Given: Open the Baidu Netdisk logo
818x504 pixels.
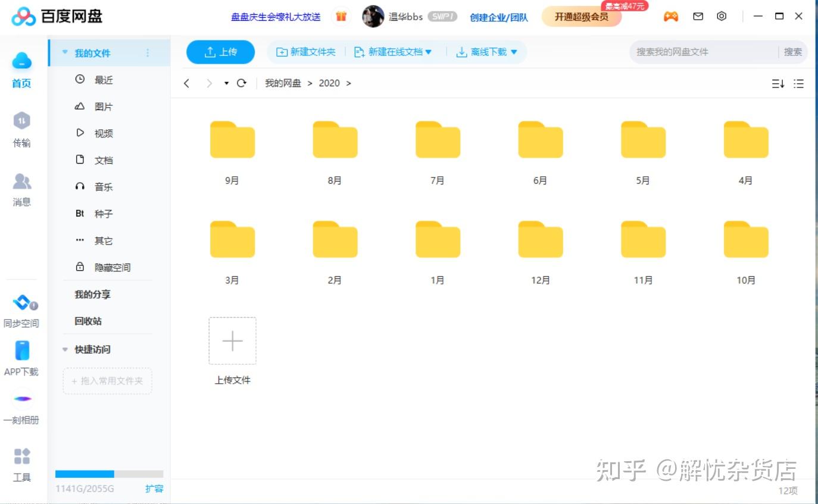Looking at the screenshot, I should (57, 16).
